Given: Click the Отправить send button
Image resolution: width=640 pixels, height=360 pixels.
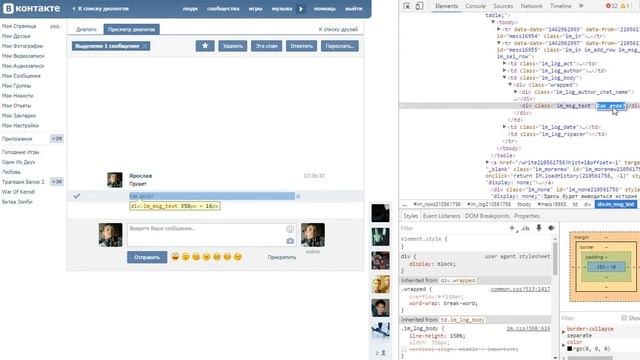Looking at the screenshot, I should pos(147,257).
